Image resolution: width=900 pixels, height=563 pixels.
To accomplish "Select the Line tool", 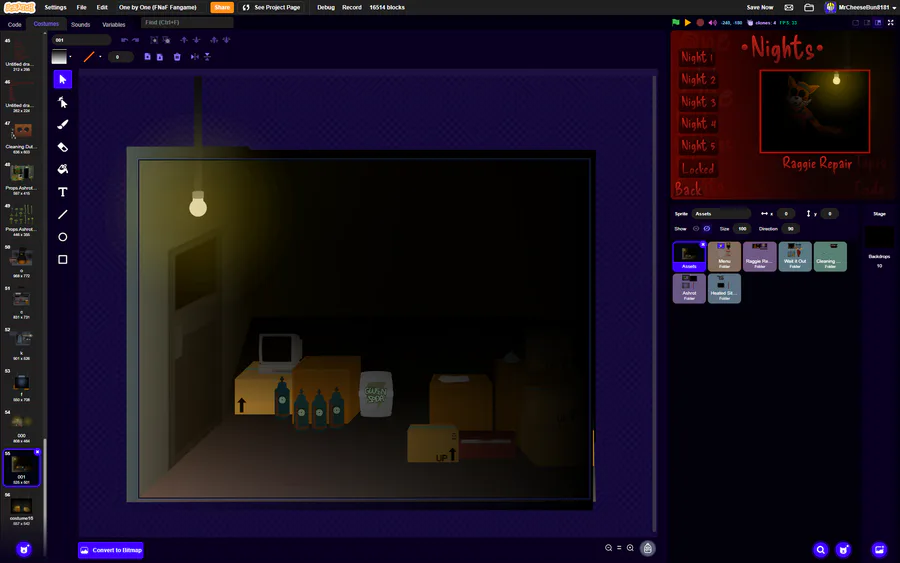I will point(63,214).
